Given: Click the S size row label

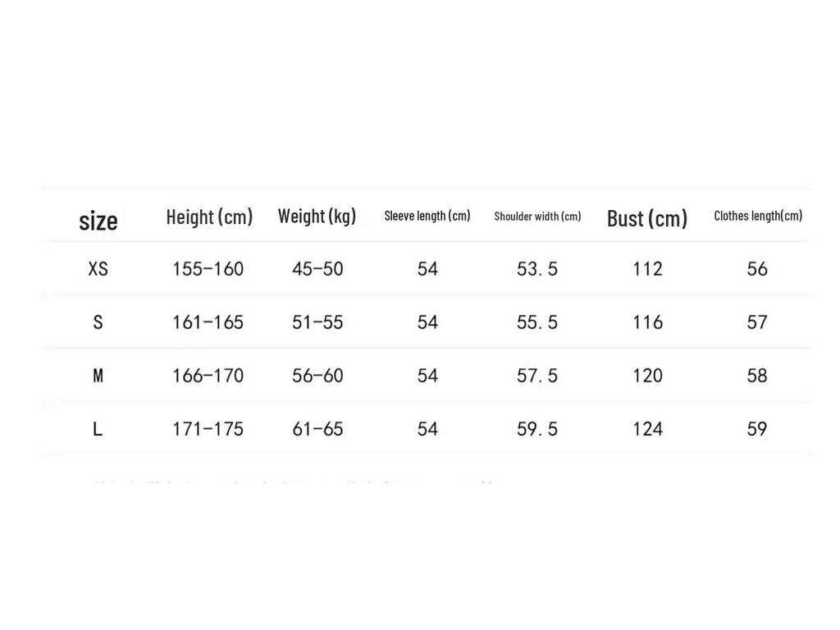Looking at the screenshot, I should coord(98,322).
